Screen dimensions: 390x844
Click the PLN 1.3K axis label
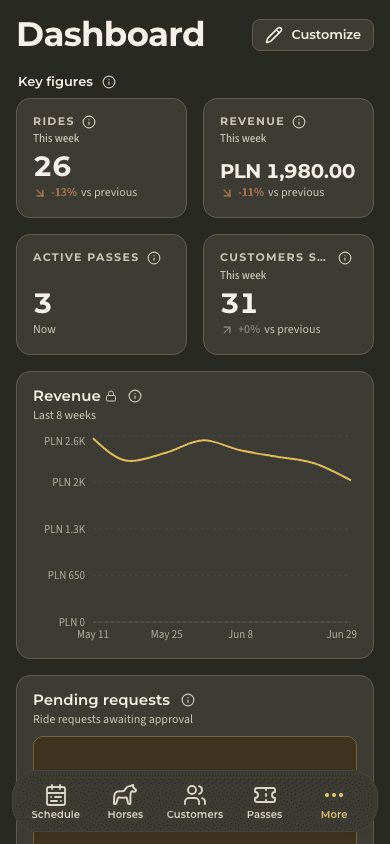coord(65,529)
